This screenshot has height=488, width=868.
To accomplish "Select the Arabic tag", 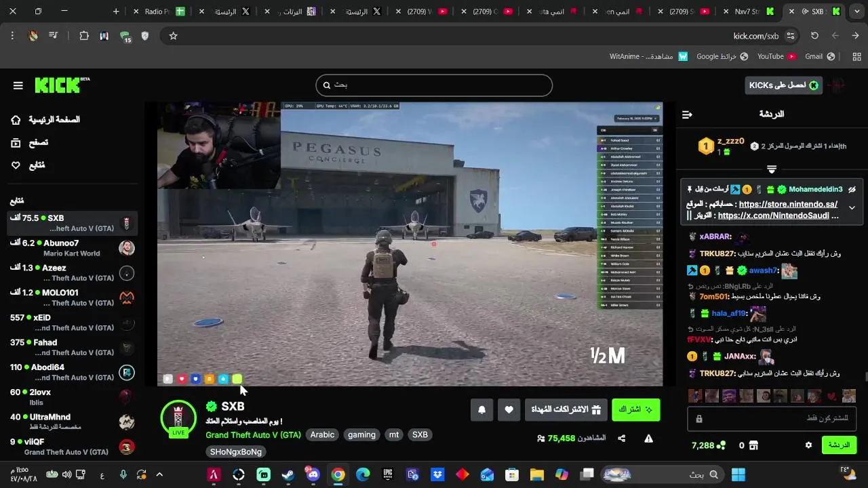I will pyautogui.click(x=322, y=434).
